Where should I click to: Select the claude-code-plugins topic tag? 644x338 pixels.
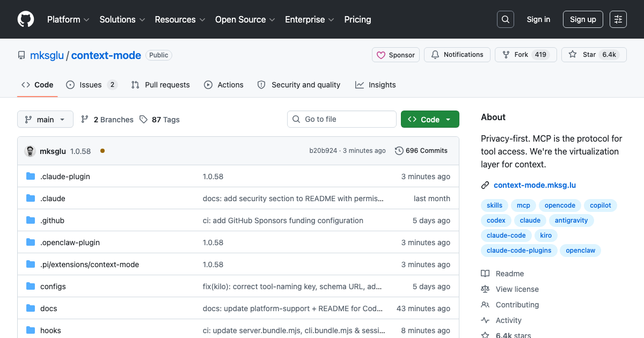point(519,251)
